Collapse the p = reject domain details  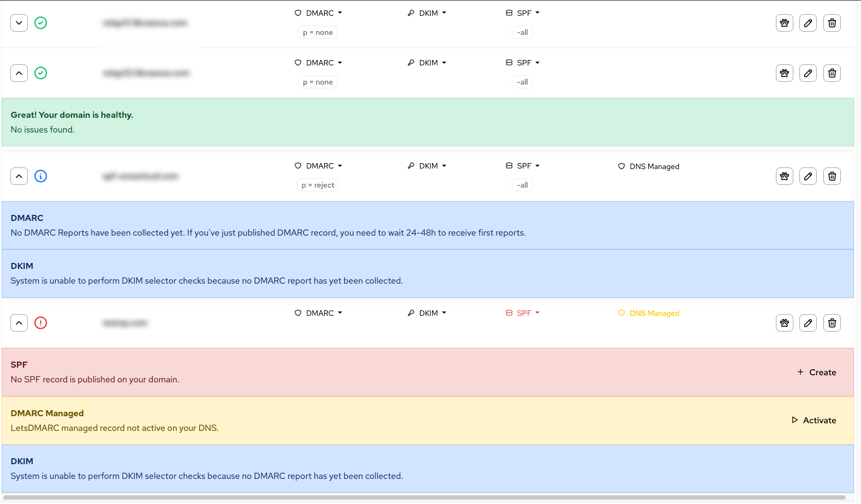coord(19,176)
